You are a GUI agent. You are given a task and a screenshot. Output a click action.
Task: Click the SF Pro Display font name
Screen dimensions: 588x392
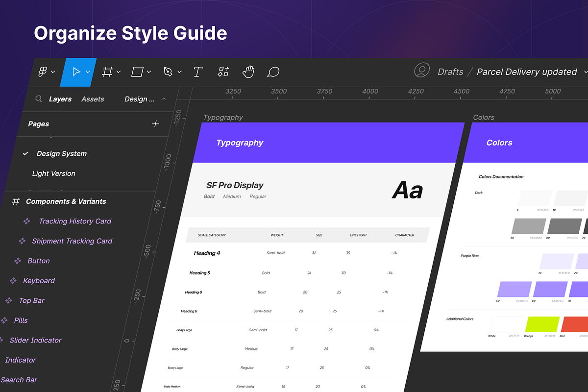click(x=235, y=185)
